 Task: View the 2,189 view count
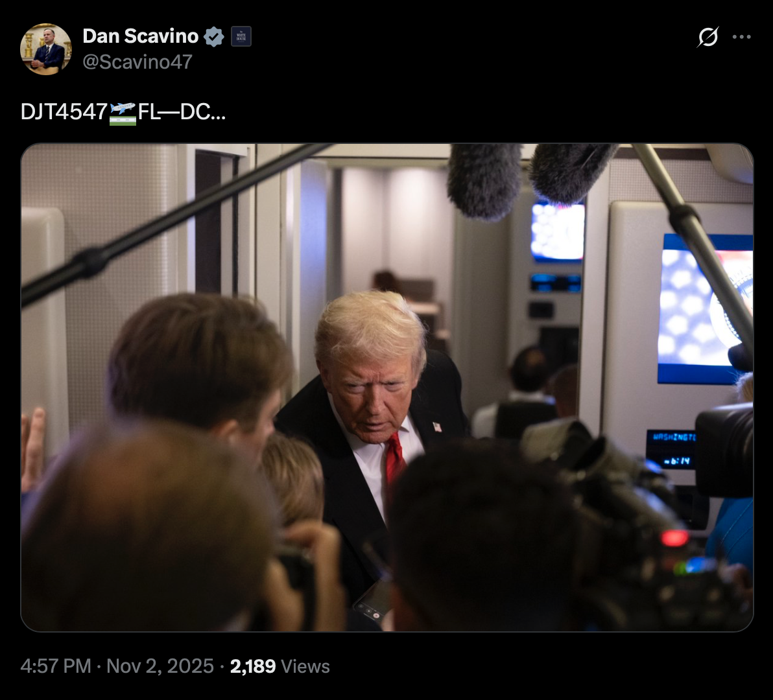coord(253,666)
